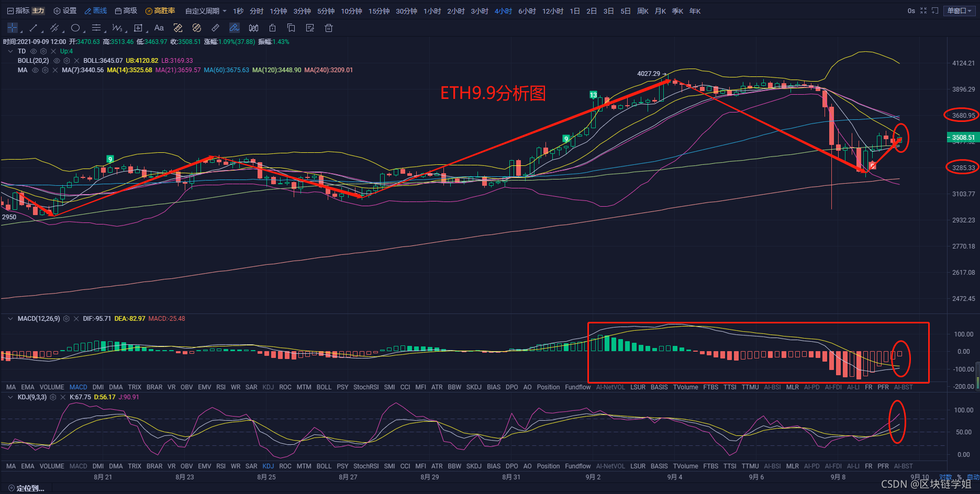
Task: Pick the ellipse shape tool
Action: pos(75,28)
